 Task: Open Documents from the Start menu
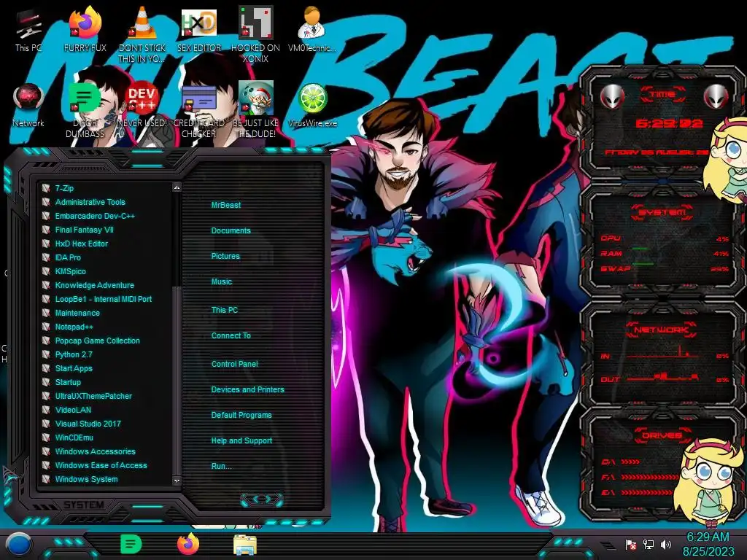[x=231, y=230]
